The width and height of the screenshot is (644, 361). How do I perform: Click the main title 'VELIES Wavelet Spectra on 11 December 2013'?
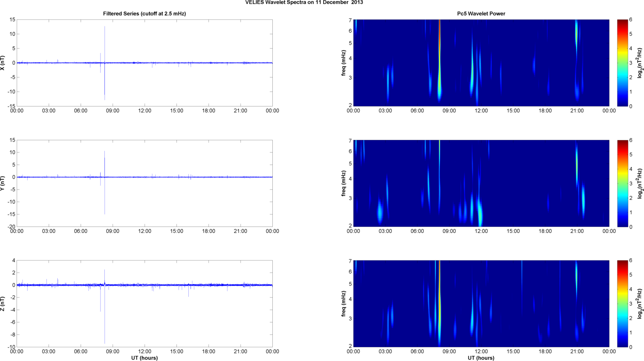coord(304,3)
